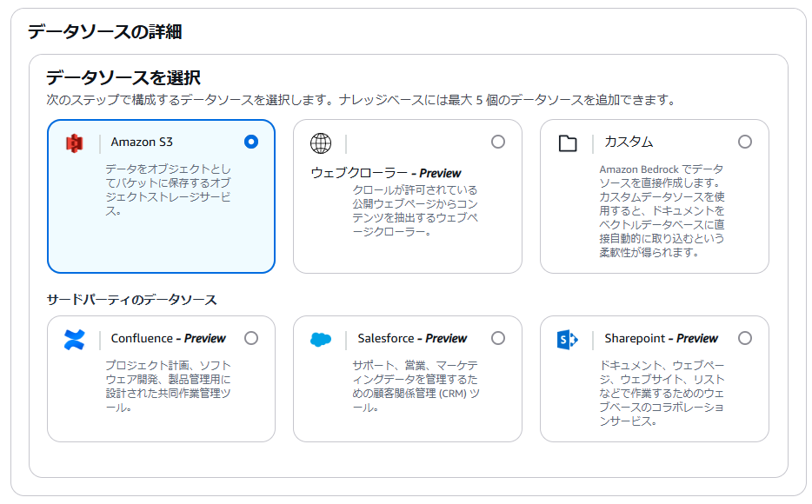The width and height of the screenshot is (812, 504).
Task: Click the 'Amazon S3' card title
Action: [142, 142]
